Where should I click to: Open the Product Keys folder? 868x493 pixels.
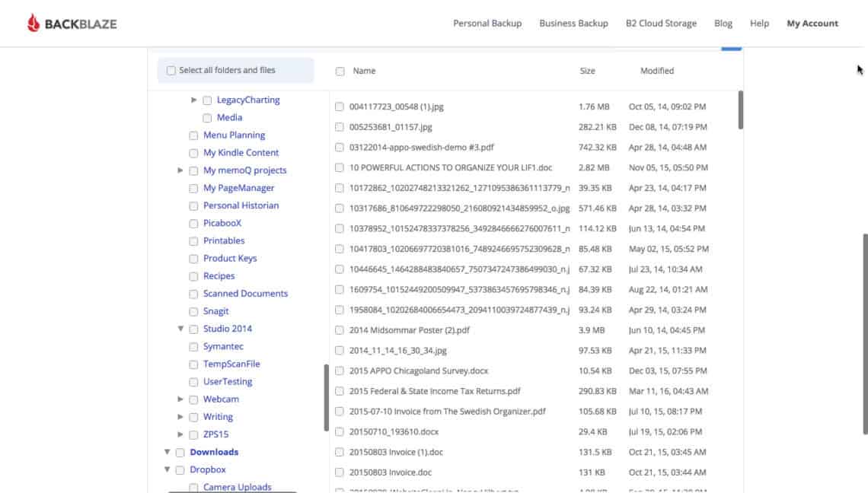(230, 259)
